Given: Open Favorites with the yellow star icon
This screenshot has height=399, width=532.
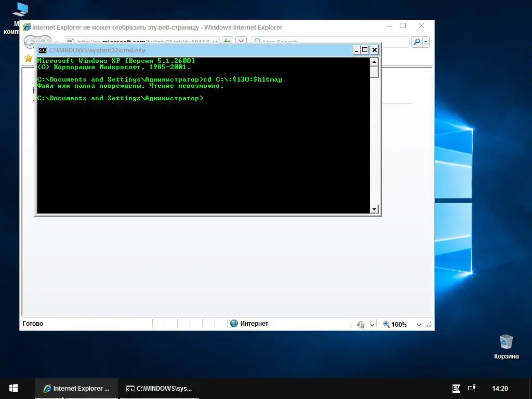Looking at the screenshot, I should pyautogui.click(x=28, y=58).
